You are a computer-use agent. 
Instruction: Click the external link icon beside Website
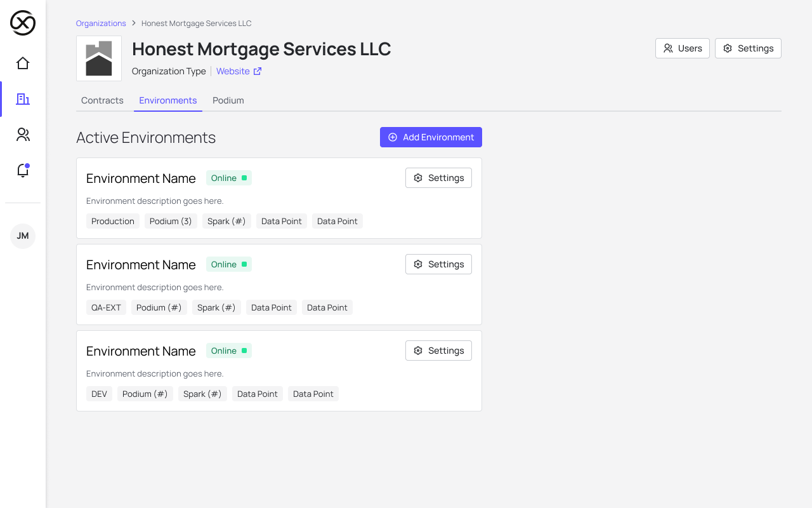coord(258,71)
